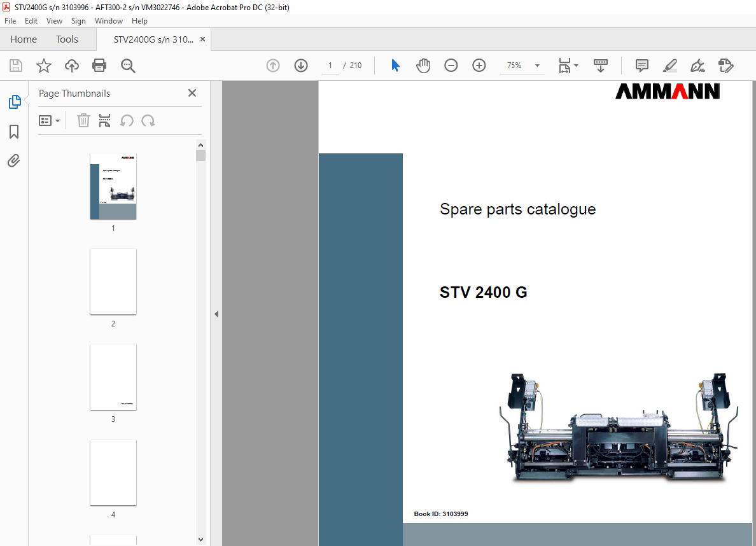756x546 pixels.
Task: Select the page 4 thumbnail
Action: tap(113, 473)
